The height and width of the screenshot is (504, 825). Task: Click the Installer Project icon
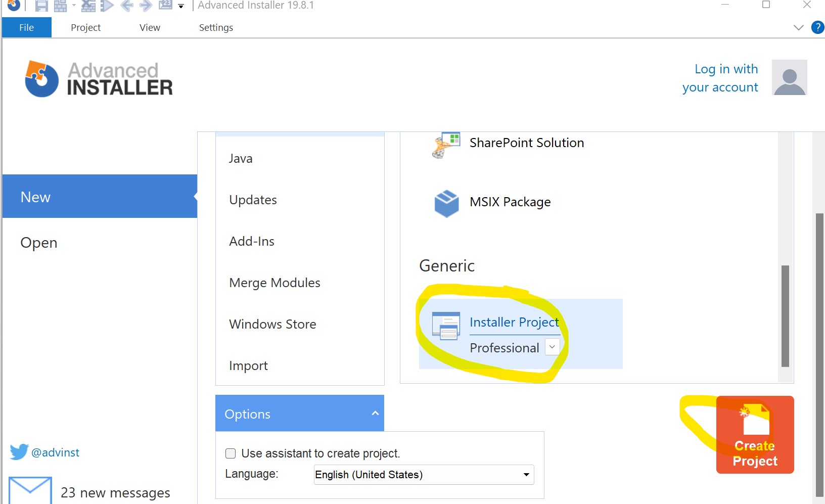[446, 326]
